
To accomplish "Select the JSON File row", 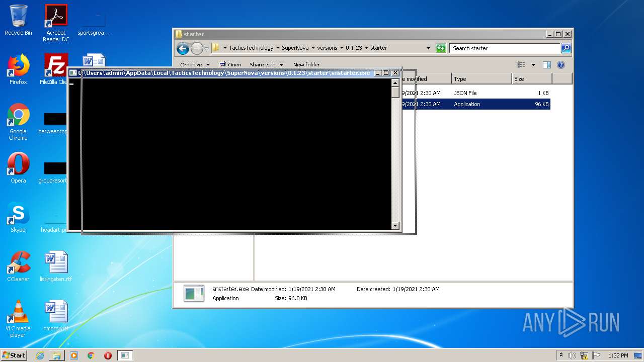I will coord(475,93).
